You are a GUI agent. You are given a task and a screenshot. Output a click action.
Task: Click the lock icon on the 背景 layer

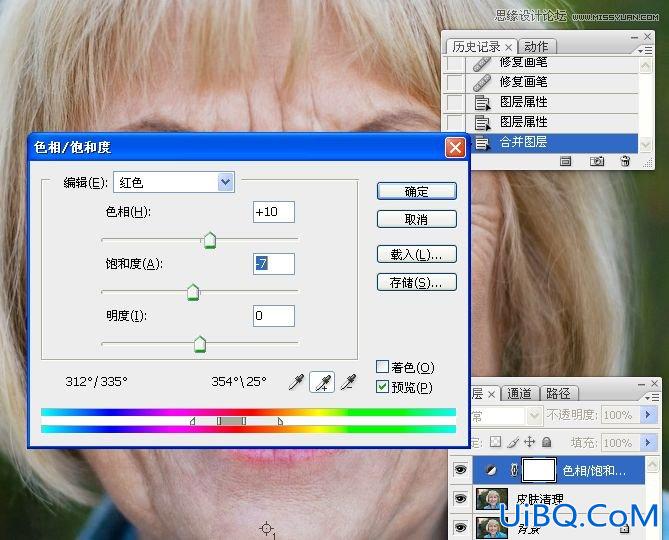pos(625,529)
